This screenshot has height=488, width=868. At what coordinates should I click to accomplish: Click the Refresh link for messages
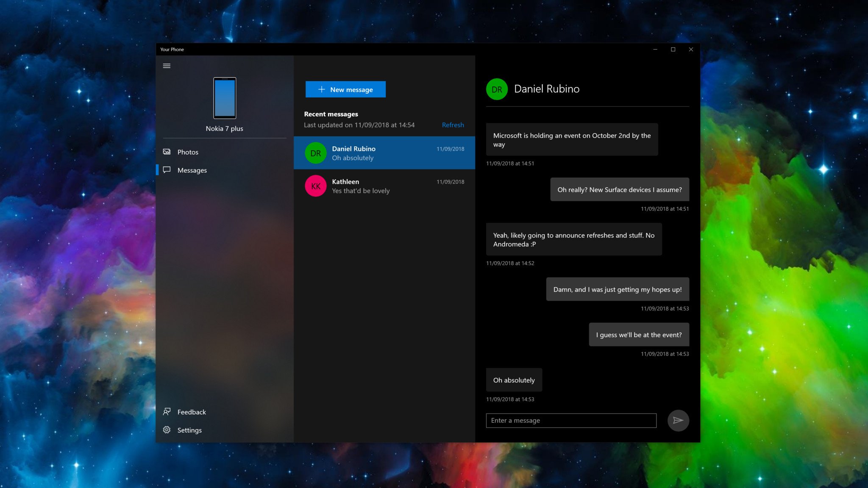point(453,125)
